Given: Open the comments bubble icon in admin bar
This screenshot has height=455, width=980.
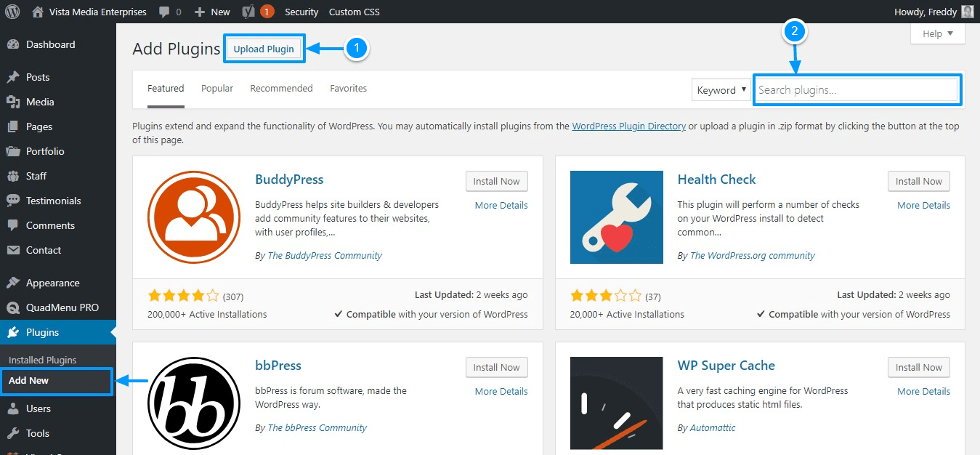Looking at the screenshot, I should (x=164, y=12).
